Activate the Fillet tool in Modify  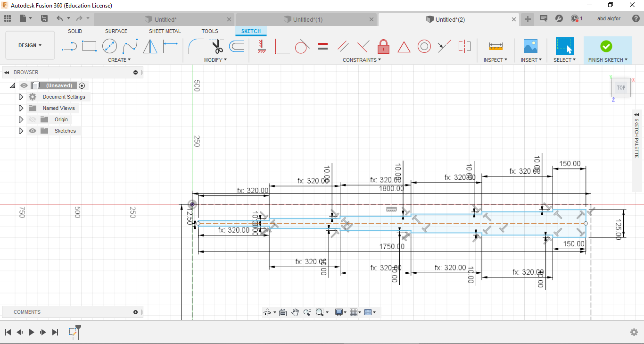click(x=195, y=46)
